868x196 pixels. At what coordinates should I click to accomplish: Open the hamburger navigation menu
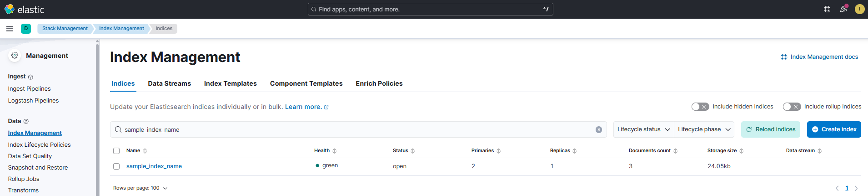(10, 29)
